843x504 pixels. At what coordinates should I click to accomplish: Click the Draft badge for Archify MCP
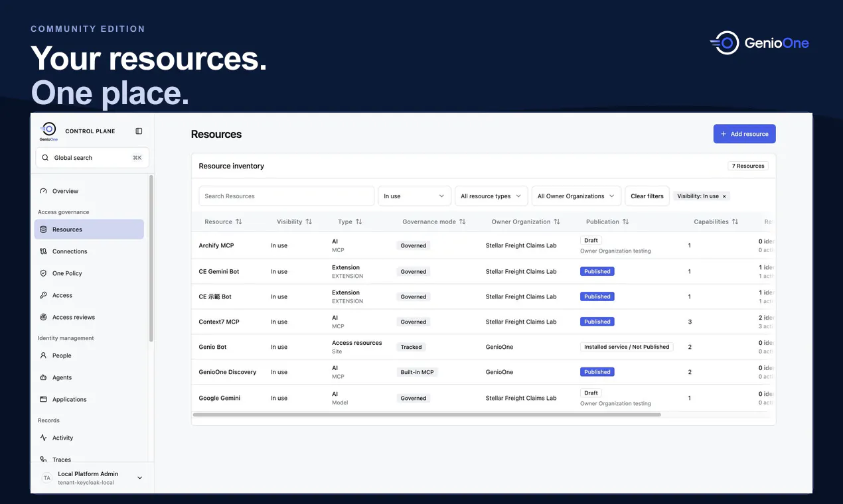[x=591, y=241]
